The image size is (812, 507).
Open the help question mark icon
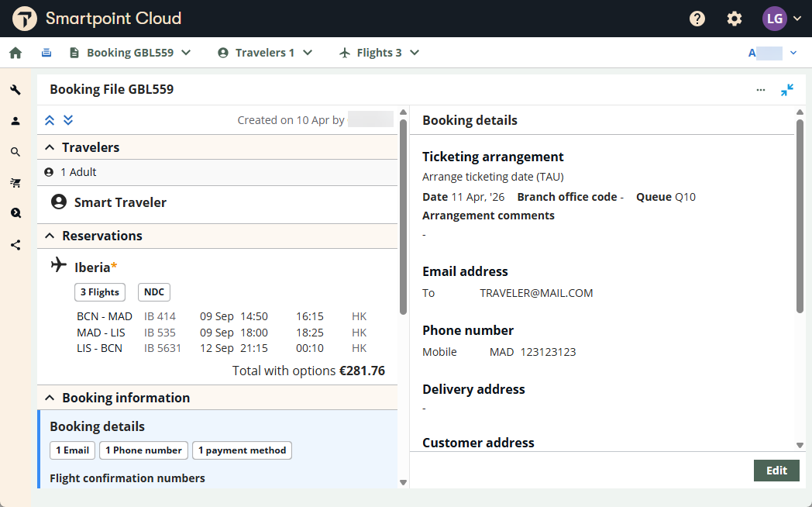pos(697,19)
